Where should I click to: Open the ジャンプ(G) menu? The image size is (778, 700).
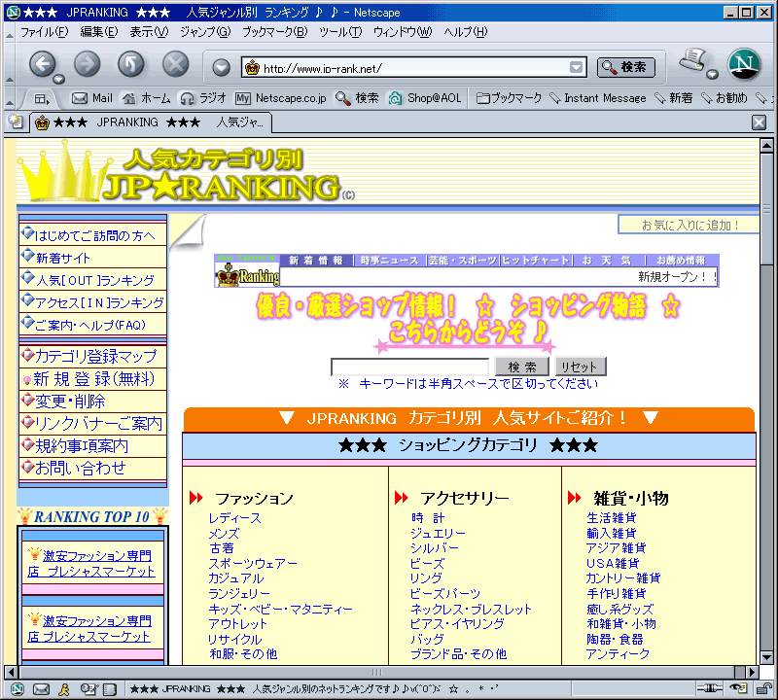pos(205,32)
